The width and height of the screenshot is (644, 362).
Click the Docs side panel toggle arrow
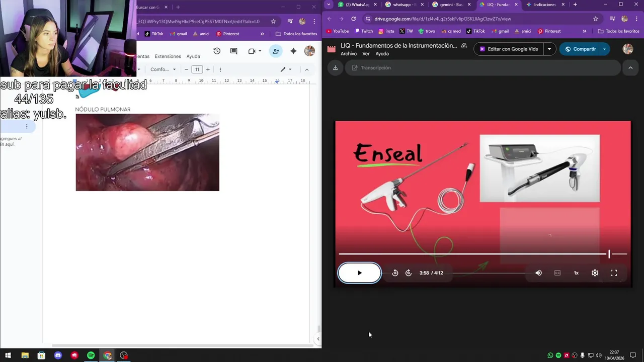click(x=318, y=339)
